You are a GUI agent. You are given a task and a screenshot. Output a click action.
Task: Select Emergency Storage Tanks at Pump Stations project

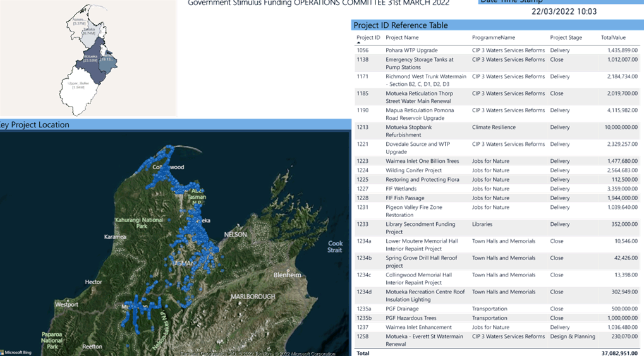pyautogui.click(x=420, y=63)
